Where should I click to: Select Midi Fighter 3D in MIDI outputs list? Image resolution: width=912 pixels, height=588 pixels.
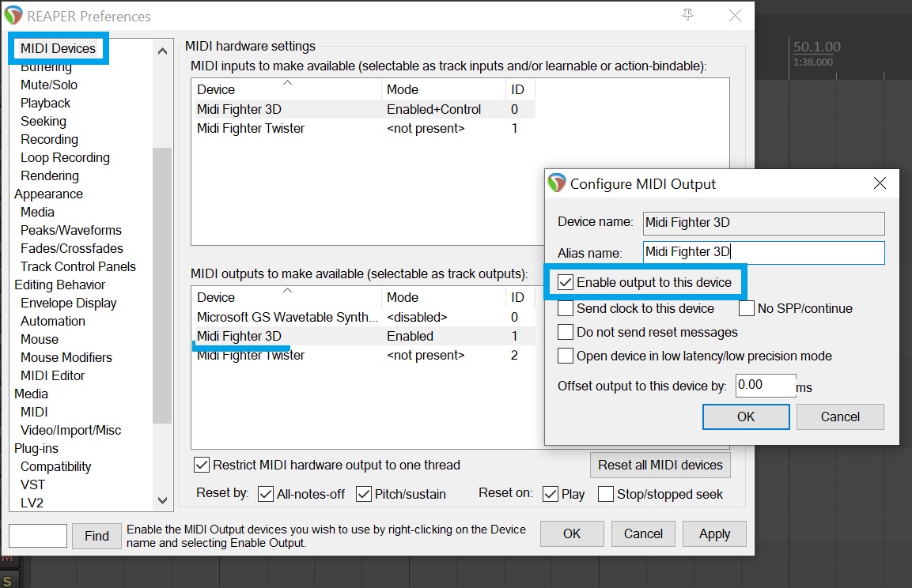[x=239, y=336]
